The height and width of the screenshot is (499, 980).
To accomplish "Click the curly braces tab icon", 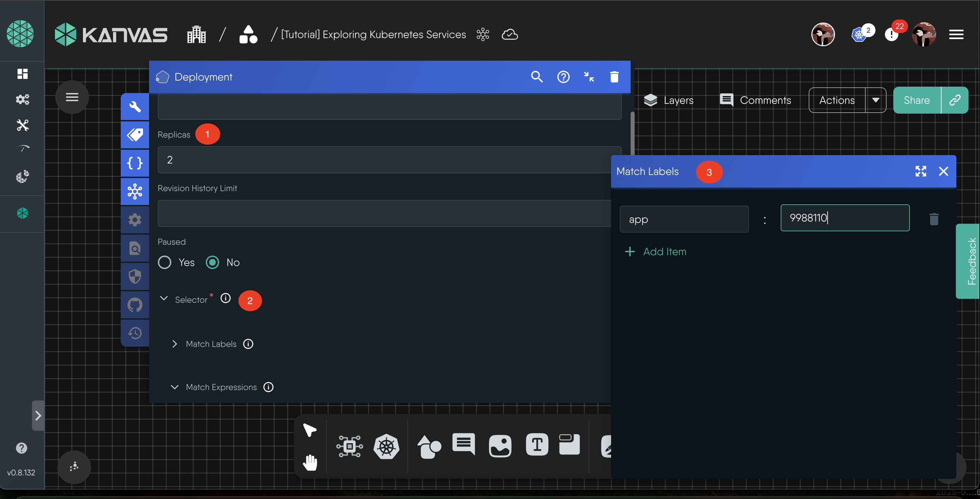I will pyautogui.click(x=135, y=163).
